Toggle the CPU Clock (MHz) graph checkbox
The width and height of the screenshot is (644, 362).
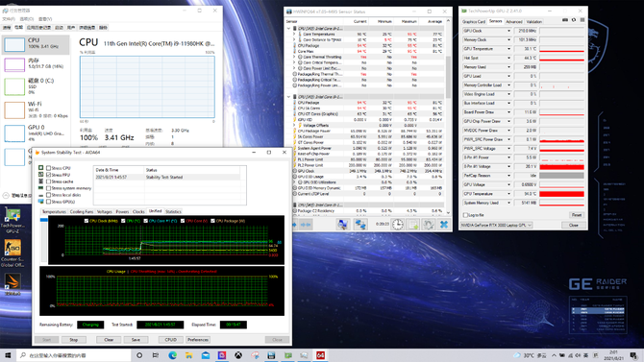pyautogui.click(x=87, y=221)
